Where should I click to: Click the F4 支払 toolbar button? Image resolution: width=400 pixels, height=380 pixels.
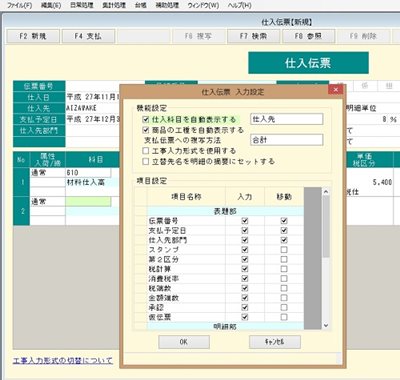(88, 36)
